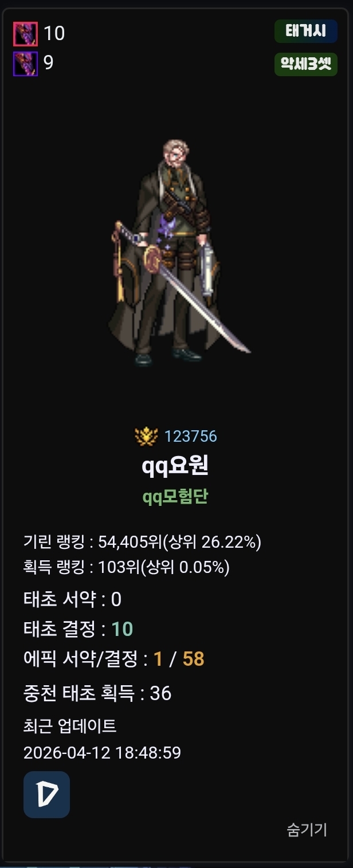The image size is (353, 868).
Task: Open the blue D logo icon link
Action: [x=46, y=794]
